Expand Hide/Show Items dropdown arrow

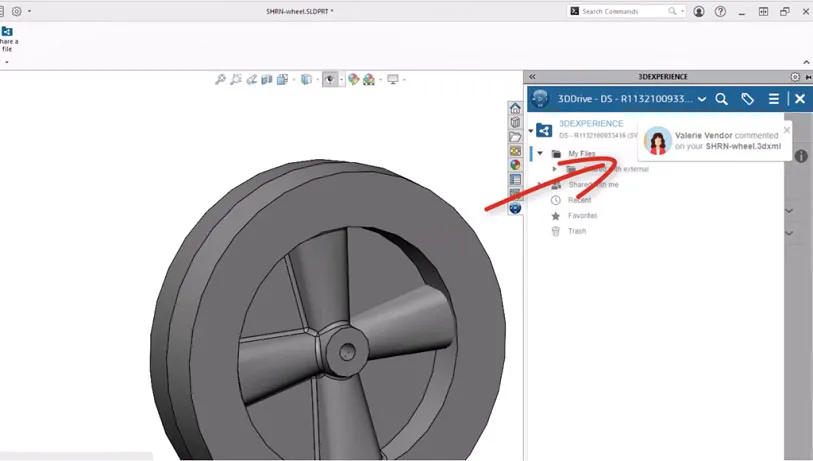[341, 80]
